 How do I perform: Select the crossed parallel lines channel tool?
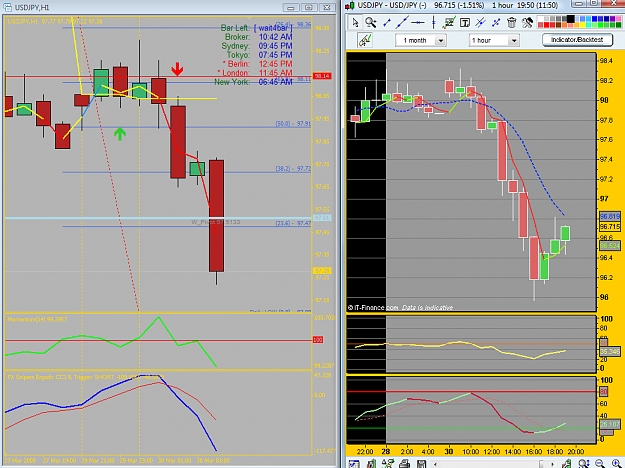480,23
